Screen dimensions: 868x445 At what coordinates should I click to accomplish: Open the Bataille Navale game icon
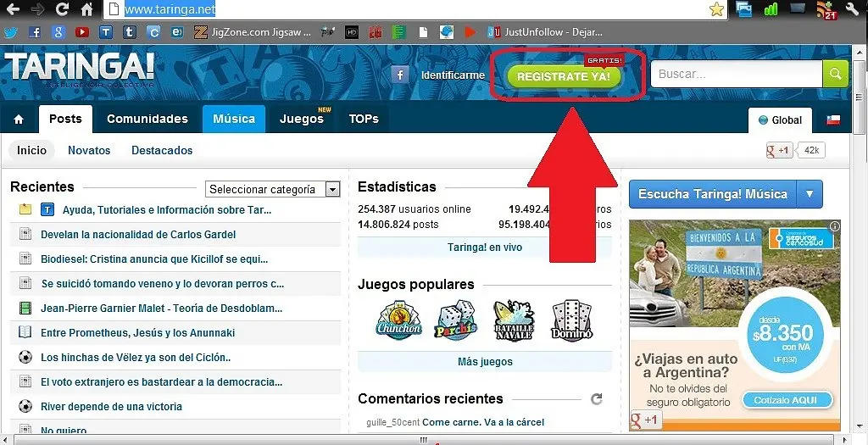coord(514,320)
